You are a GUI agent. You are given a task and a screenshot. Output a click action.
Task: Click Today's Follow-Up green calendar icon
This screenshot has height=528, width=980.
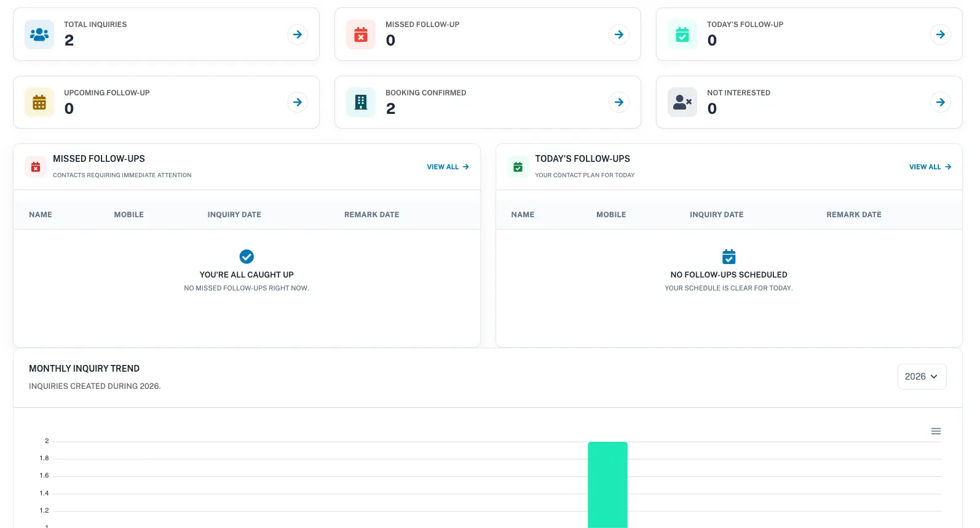click(682, 34)
